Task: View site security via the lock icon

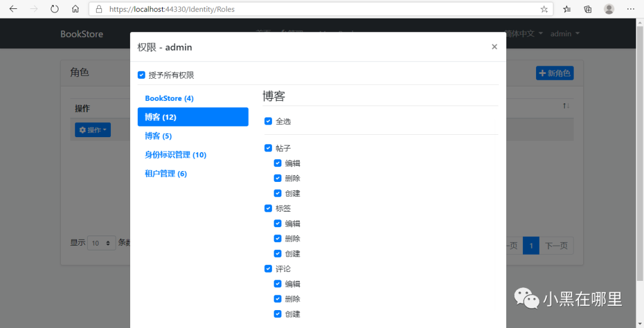Action: (98, 9)
